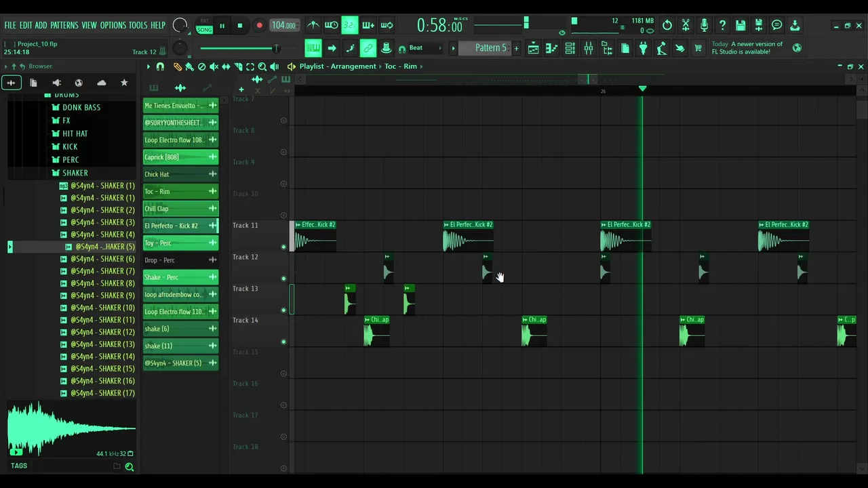Screen dimensions: 868x488
Task: Mute Track 11 with its green dot
Action: click(283, 247)
